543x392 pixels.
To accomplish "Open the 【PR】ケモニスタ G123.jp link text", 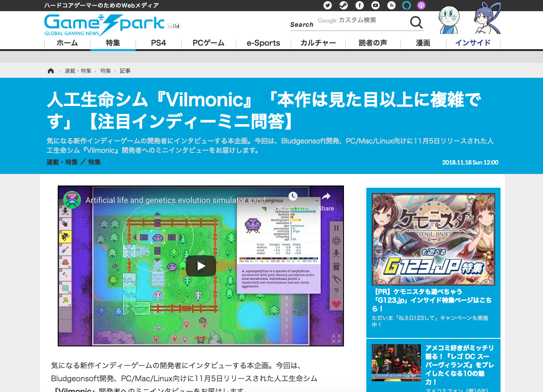I will coord(432,300).
